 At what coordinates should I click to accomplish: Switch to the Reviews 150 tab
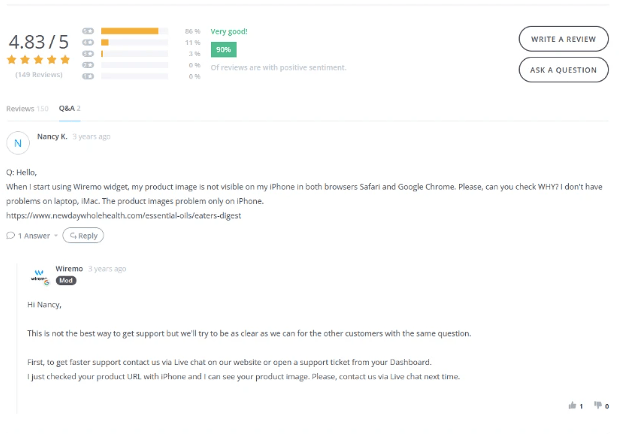(27, 109)
